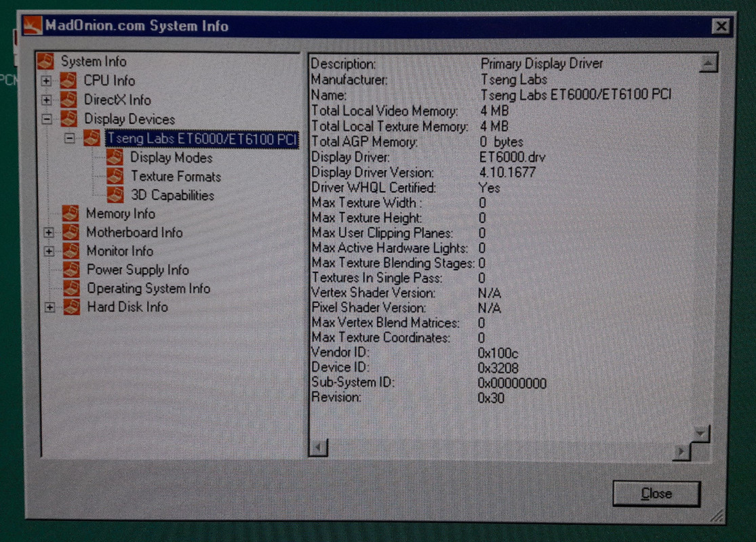Open the Display Modes entry
Screen dimensions: 756x542
(x=171, y=158)
